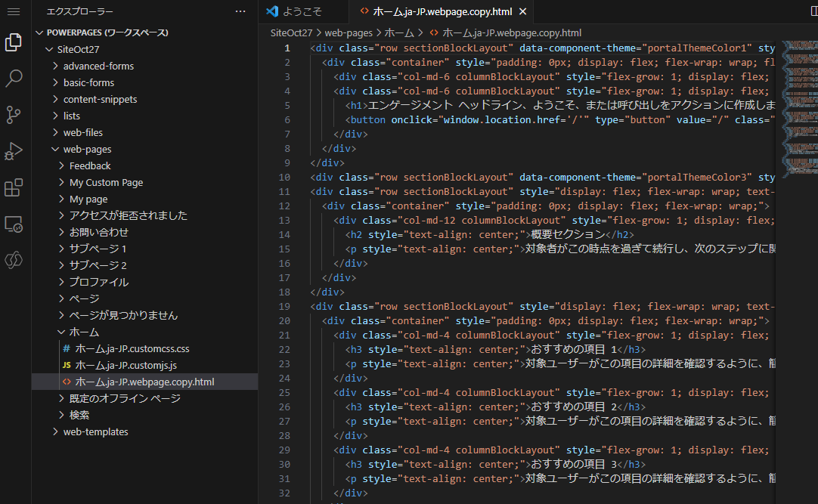
Task: Click the おすすめの項目 3 heading code
Action: click(495, 465)
